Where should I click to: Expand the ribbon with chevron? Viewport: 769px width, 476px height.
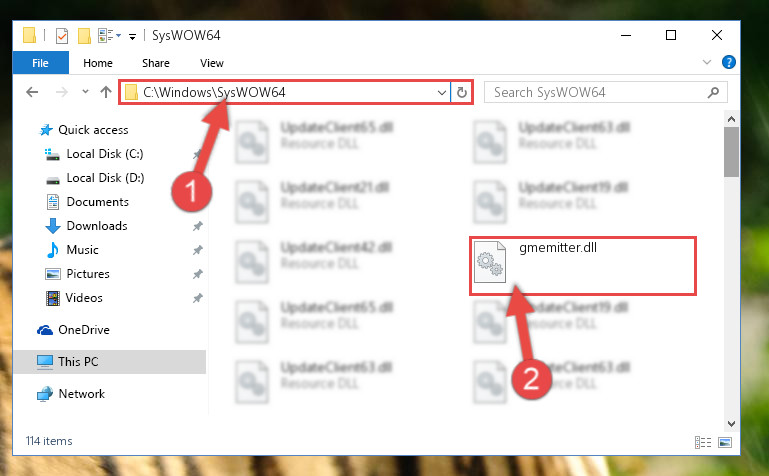click(x=707, y=62)
